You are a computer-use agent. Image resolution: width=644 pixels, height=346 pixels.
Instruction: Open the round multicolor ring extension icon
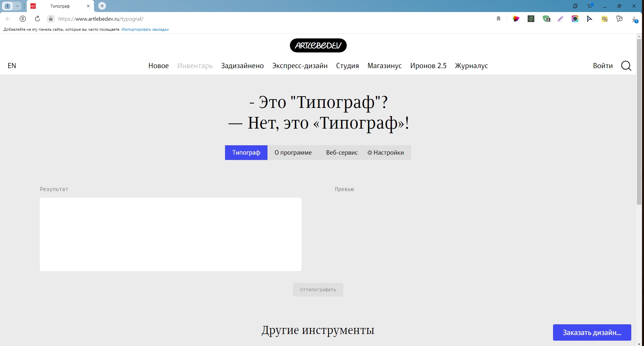[575, 19]
